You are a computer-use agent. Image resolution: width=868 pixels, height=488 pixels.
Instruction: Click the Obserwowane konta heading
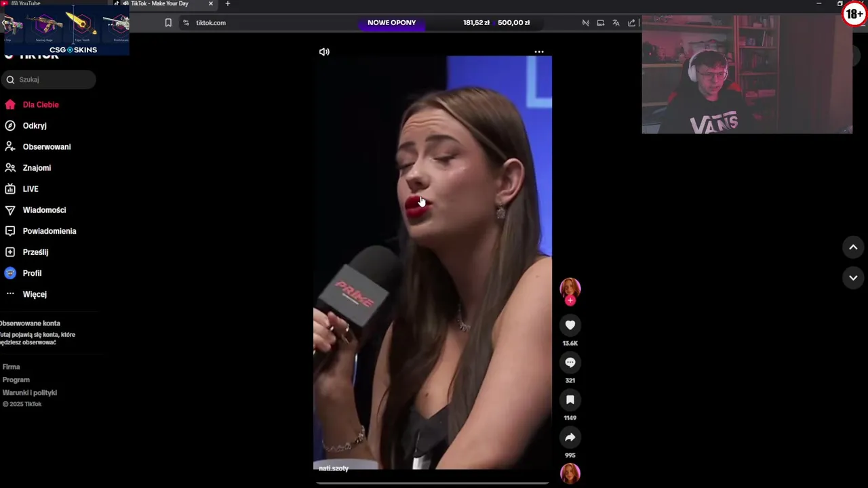click(x=30, y=323)
